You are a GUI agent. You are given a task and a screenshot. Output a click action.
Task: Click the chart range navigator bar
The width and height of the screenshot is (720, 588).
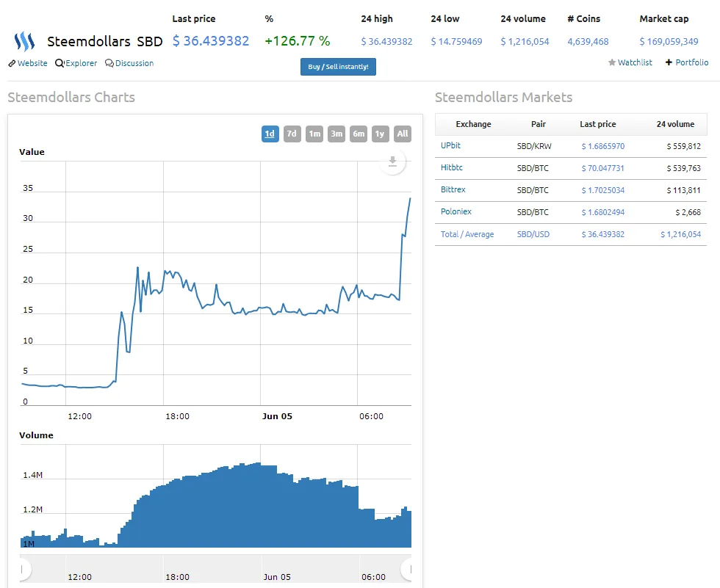click(x=216, y=569)
